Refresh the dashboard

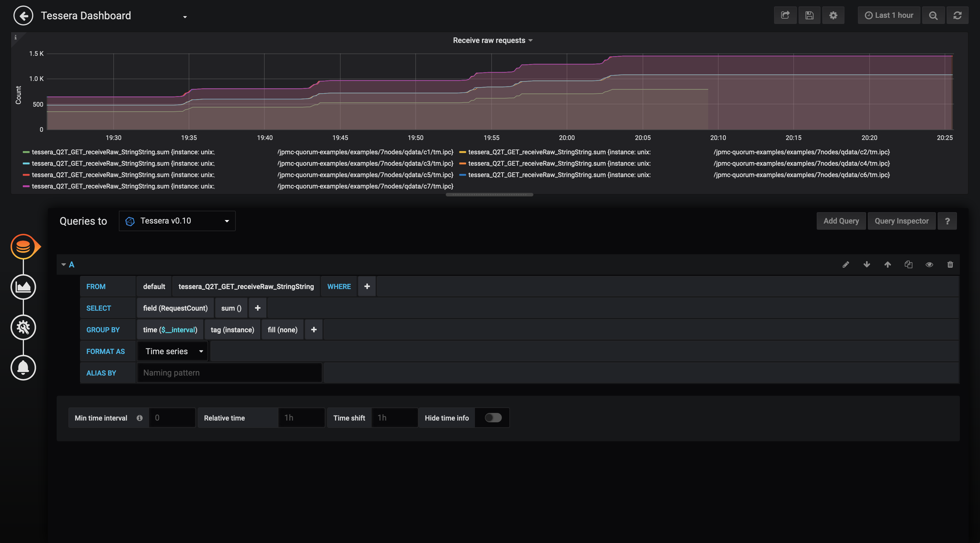click(x=957, y=15)
